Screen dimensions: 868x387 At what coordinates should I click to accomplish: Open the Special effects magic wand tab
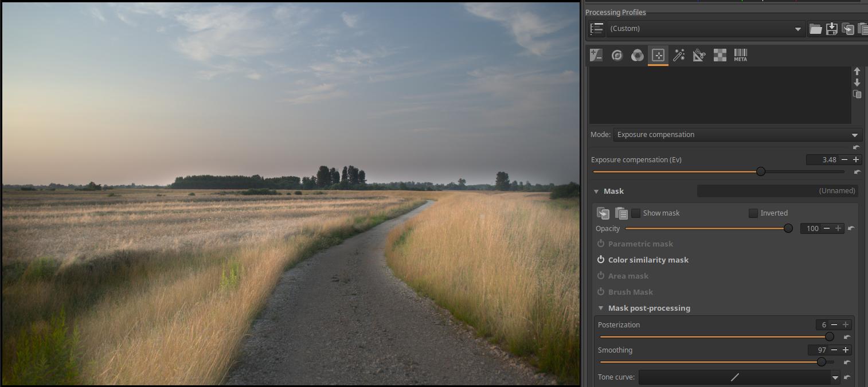679,55
